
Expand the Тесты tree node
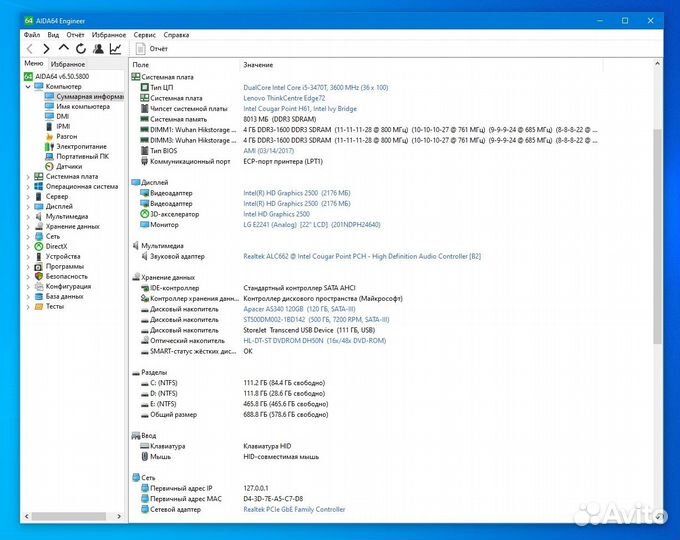click(x=28, y=306)
